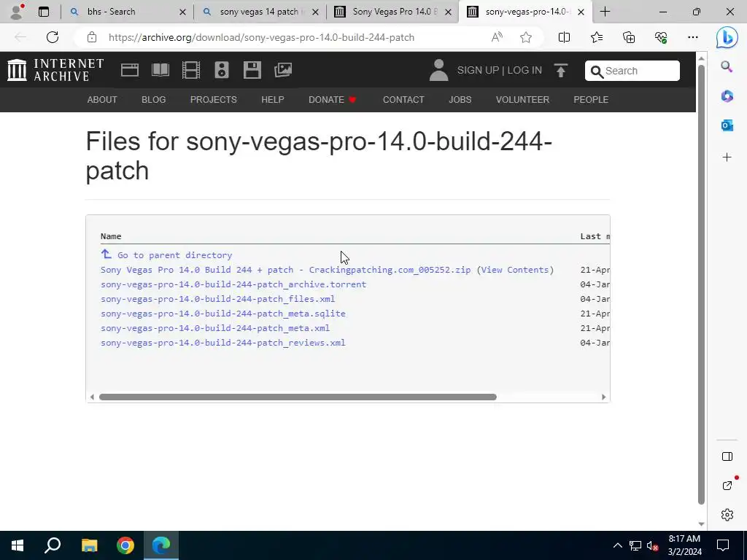
Task: Open the DONATE menu item
Action: point(332,99)
